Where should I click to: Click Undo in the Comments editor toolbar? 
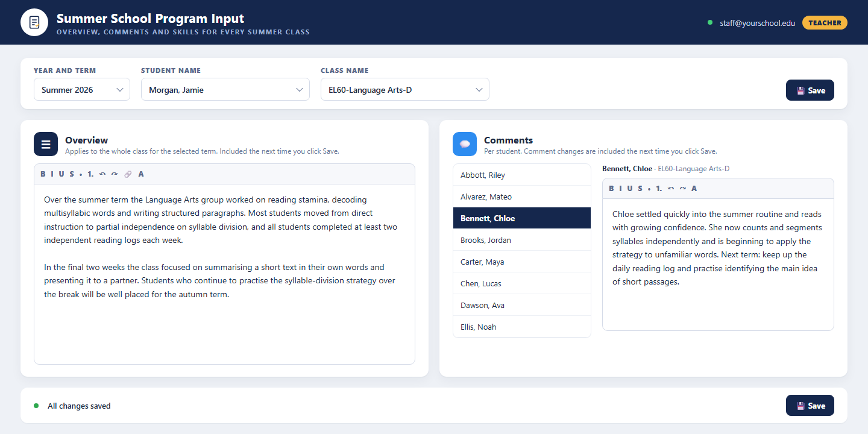[671, 189]
